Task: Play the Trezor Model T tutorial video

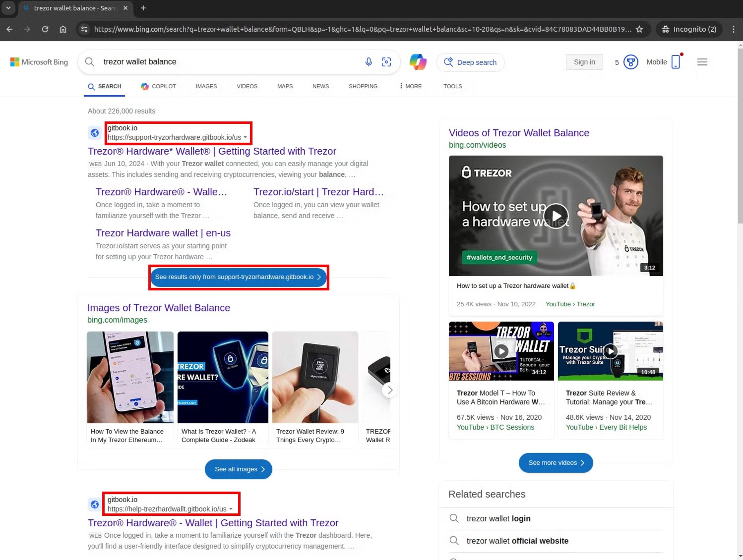Action: click(501, 351)
